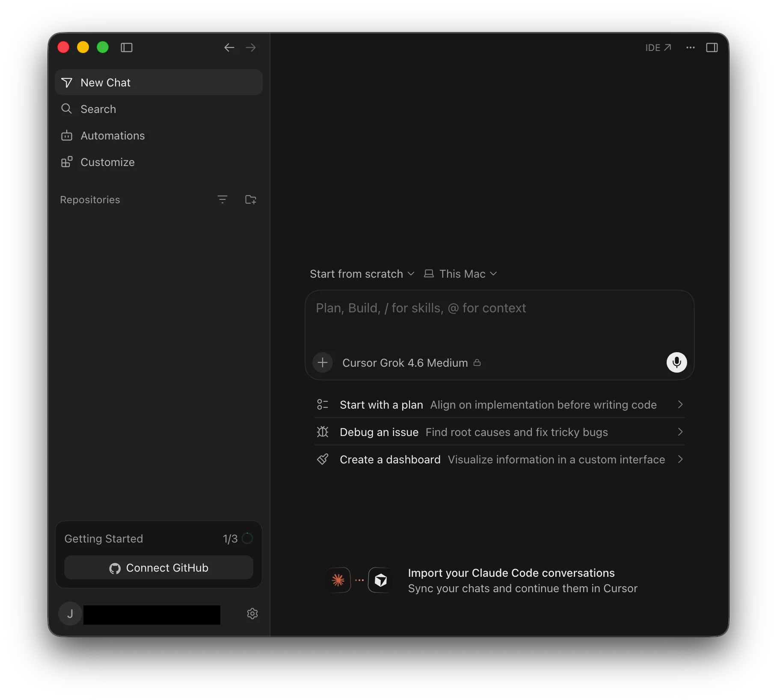The height and width of the screenshot is (700, 777).
Task: Open Search in the sidebar
Action: pos(159,109)
